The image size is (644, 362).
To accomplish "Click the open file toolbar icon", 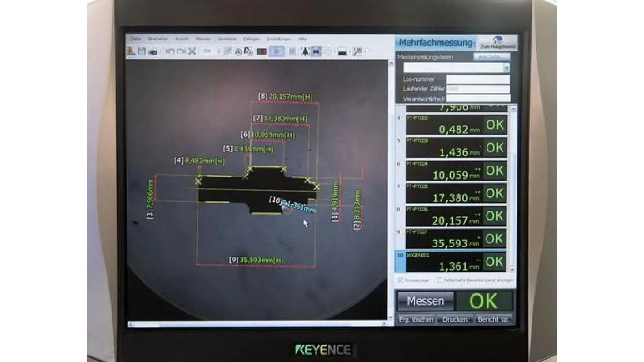I will pyautogui.click(x=130, y=51).
